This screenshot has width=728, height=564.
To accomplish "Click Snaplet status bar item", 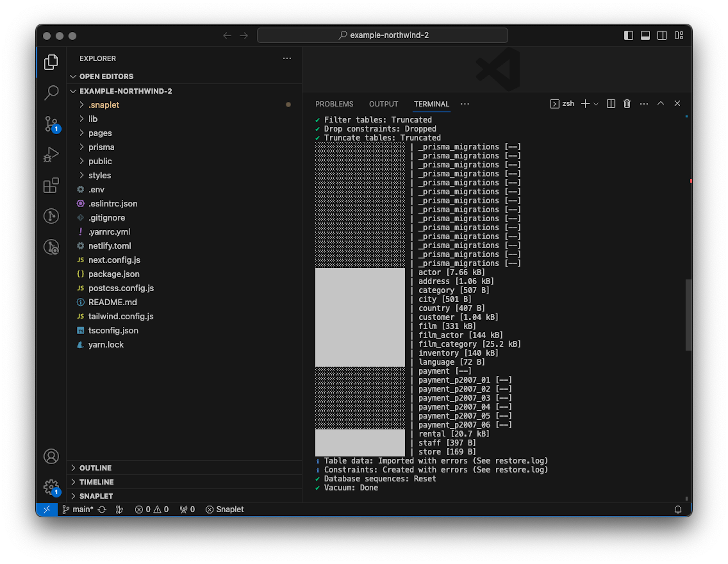I will click(225, 509).
